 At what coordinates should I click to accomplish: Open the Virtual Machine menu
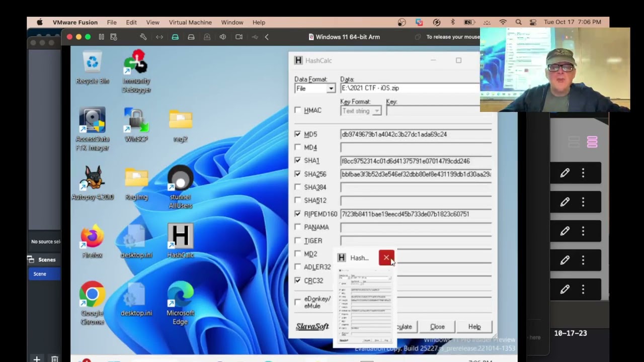click(190, 22)
